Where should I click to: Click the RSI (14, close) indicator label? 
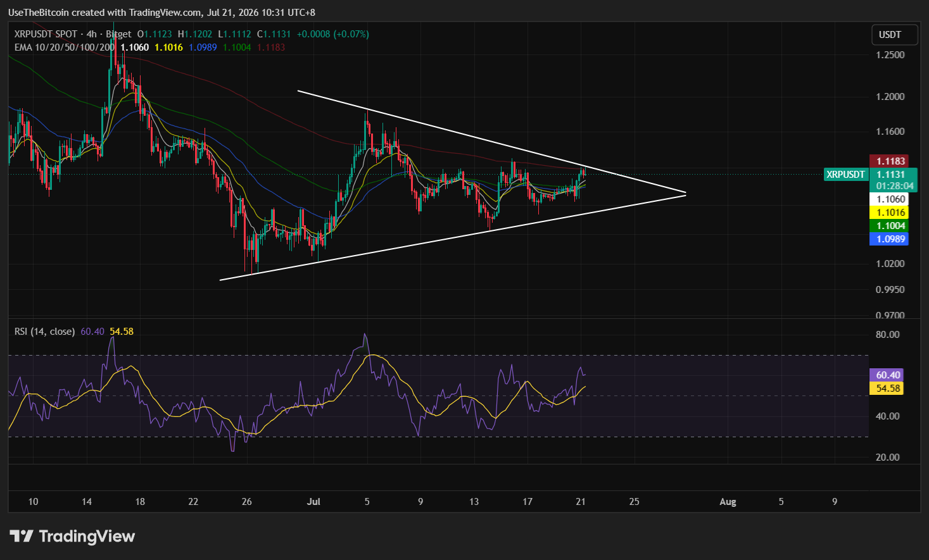click(x=44, y=332)
